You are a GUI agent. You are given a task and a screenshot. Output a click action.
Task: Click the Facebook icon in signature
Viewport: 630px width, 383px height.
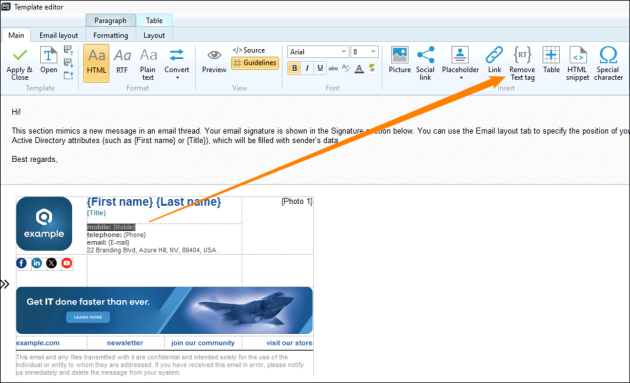(x=21, y=263)
